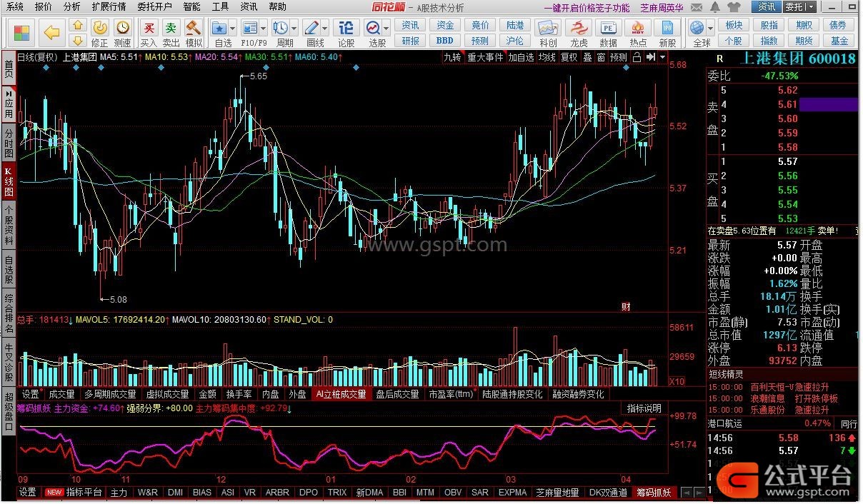Image resolution: width=863 pixels, height=504 pixels.
Task: Open the 测速 clock tool
Action: coord(123,28)
